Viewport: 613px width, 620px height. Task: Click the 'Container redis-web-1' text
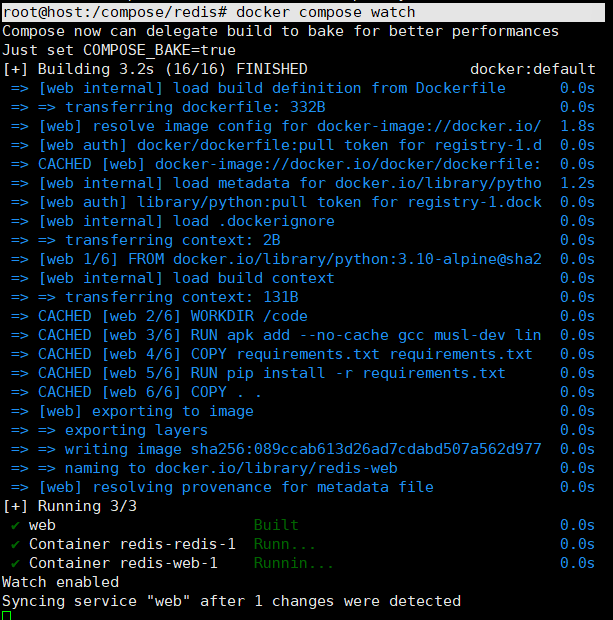coord(123,563)
